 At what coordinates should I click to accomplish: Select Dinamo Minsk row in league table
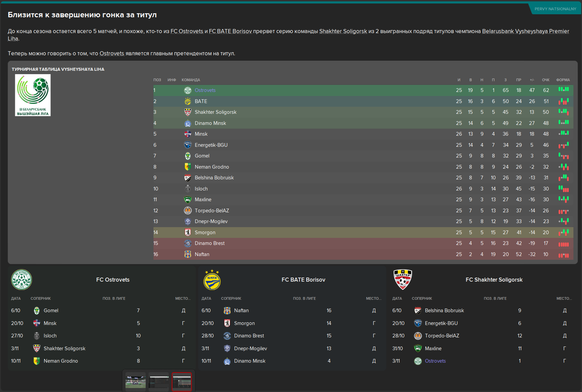click(x=363, y=123)
